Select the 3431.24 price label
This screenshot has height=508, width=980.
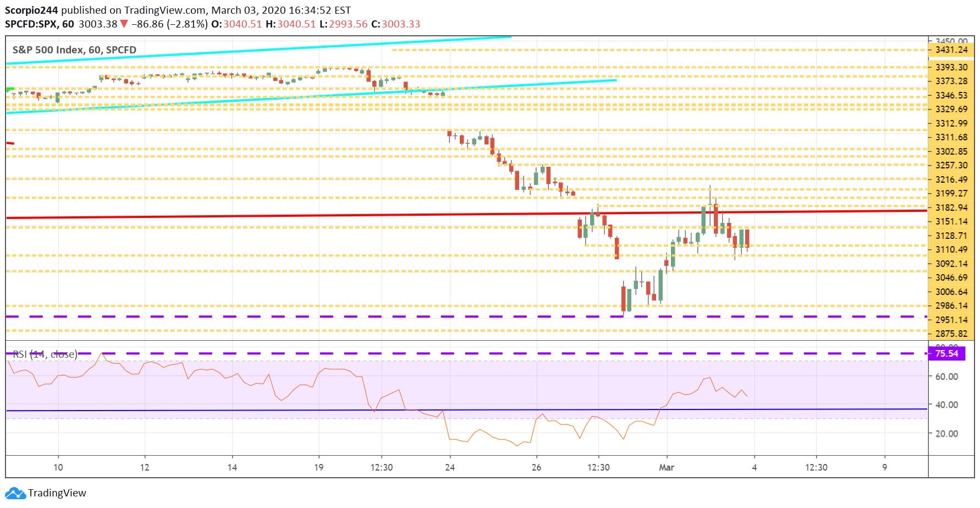pyautogui.click(x=951, y=50)
